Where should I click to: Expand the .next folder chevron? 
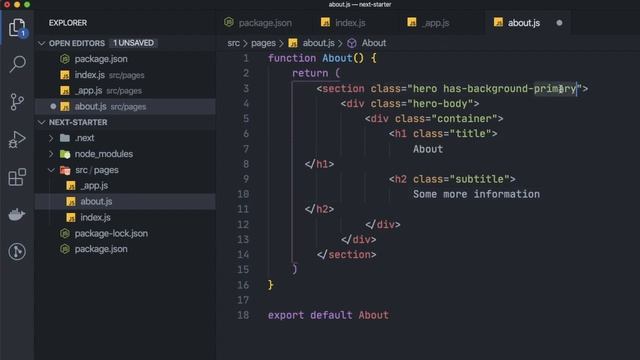51,138
